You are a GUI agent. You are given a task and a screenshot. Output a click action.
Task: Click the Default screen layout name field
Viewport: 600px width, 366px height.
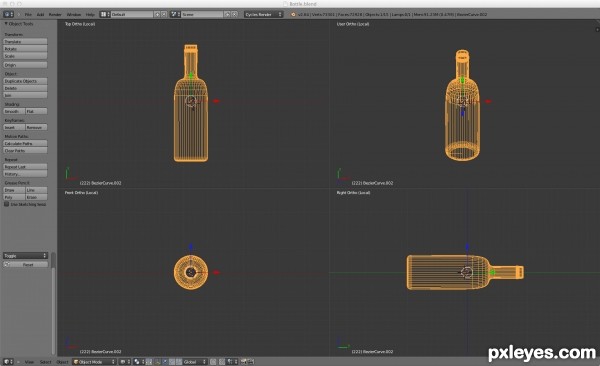tap(132, 14)
